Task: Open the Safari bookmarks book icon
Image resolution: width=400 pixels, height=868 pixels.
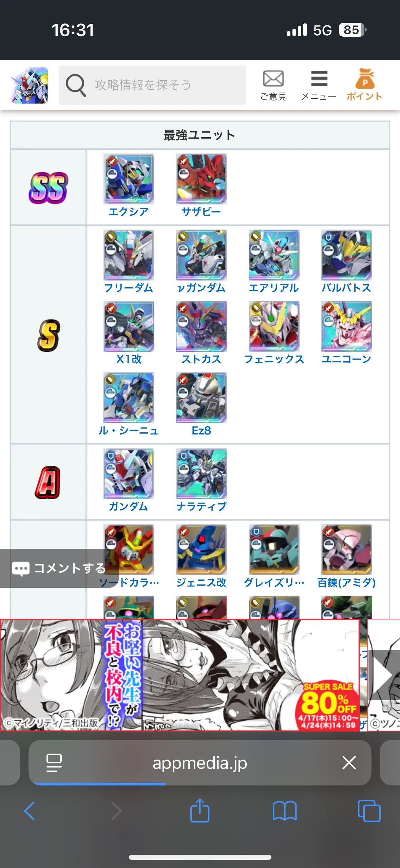Action: pos(285,811)
